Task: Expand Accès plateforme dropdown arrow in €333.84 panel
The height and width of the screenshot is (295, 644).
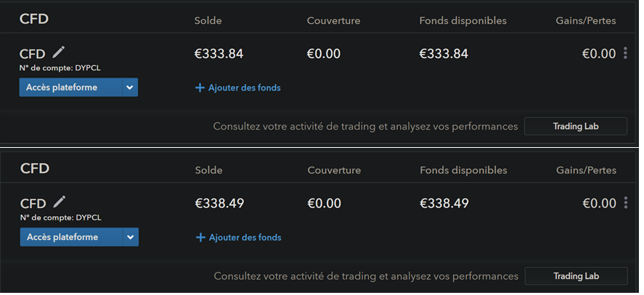Action: pos(129,88)
